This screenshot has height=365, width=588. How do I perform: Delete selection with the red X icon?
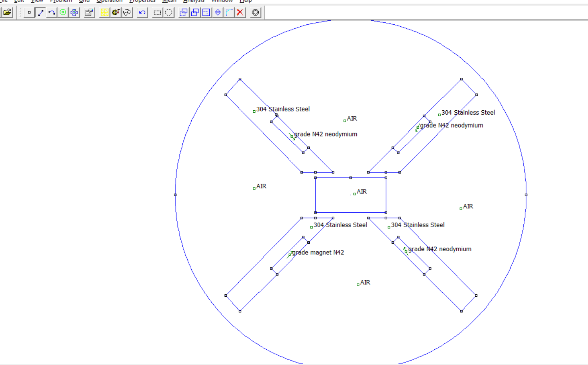pos(240,13)
